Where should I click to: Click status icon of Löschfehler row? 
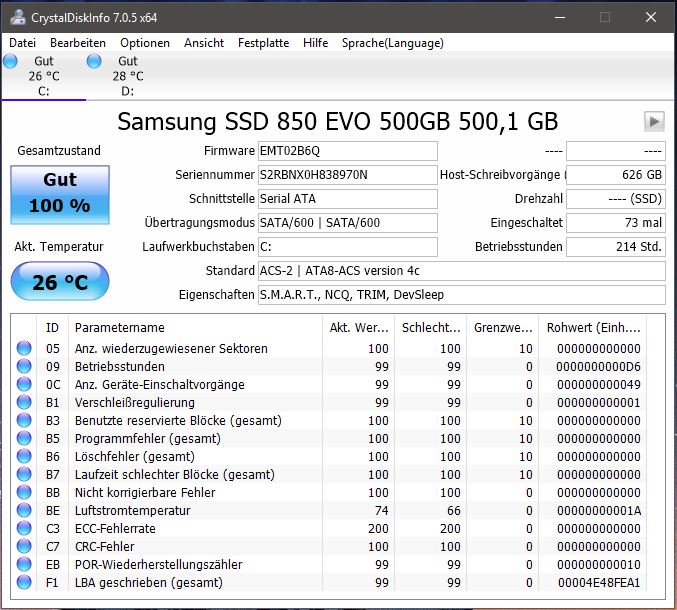(x=24, y=456)
